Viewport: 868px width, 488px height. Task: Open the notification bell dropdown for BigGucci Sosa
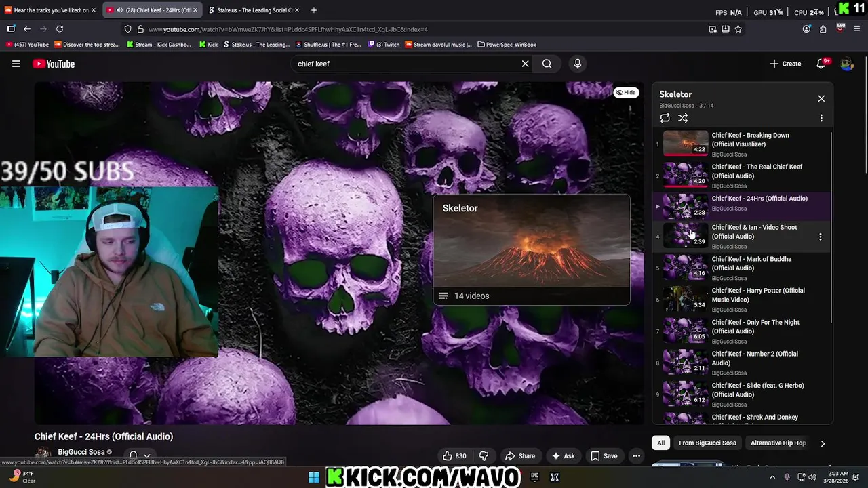coord(140,455)
